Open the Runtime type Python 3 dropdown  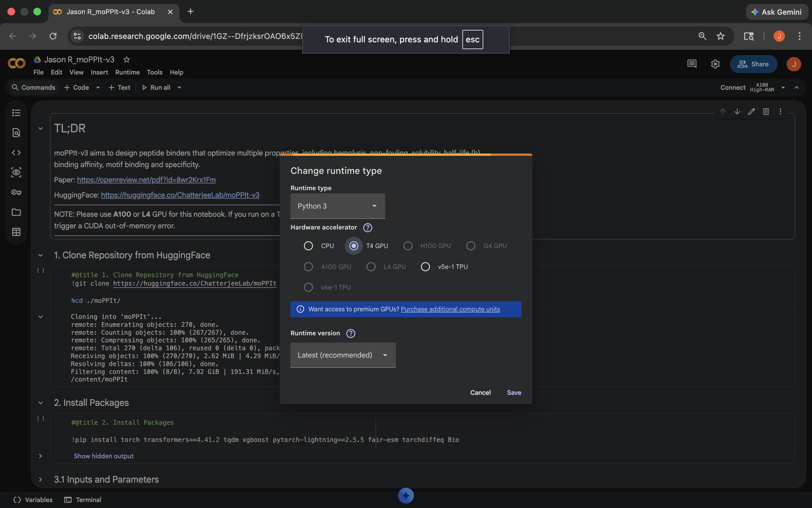point(337,206)
